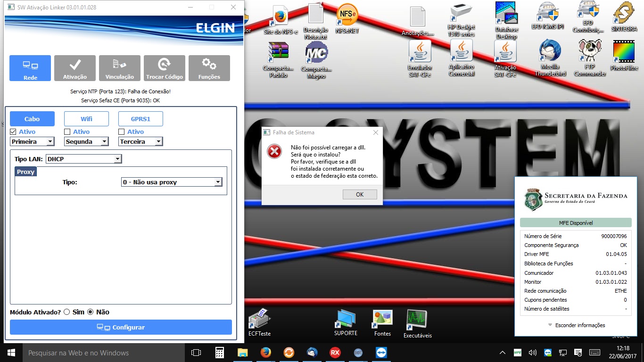This screenshot has width=644, height=362.
Task: Launch the PhotoFiltre desktop shortcut
Action: [x=624, y=56]
